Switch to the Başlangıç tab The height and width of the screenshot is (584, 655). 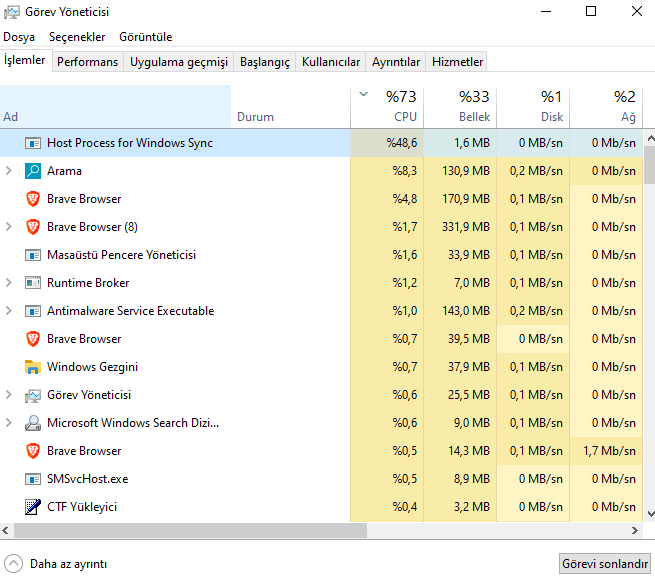265,62
